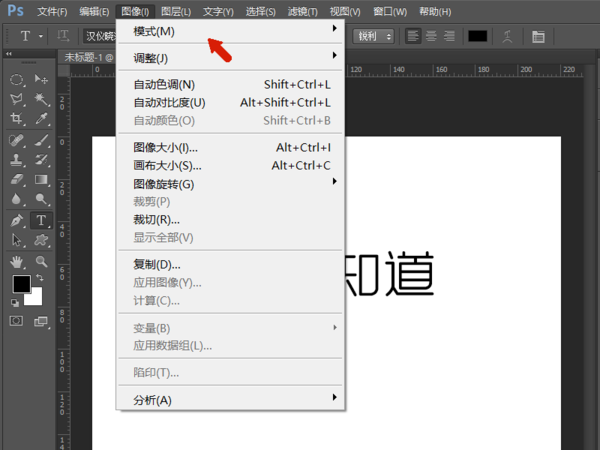Screen dimensions: 600x450
Task: Open 图像大小(I)... dialog
Action: (230, 147)
